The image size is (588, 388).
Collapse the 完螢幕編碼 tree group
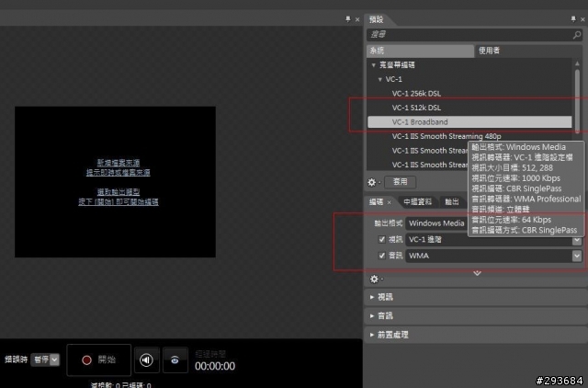[x=374, y=65]
